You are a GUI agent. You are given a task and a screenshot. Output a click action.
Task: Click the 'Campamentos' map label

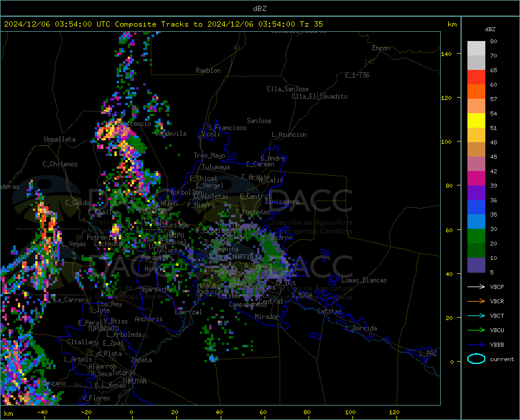pos(248,304)
